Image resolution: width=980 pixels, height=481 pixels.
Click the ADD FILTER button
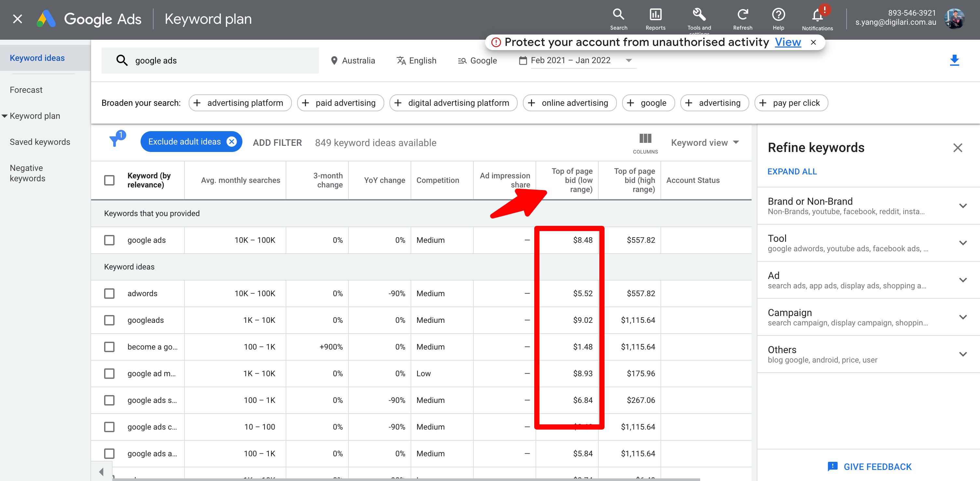[x=277, y=143]
